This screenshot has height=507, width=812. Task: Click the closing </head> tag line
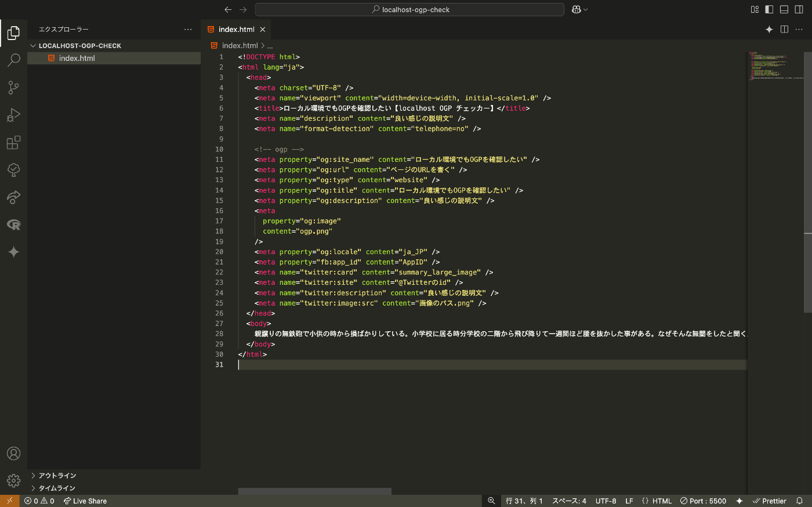[260, 313]
